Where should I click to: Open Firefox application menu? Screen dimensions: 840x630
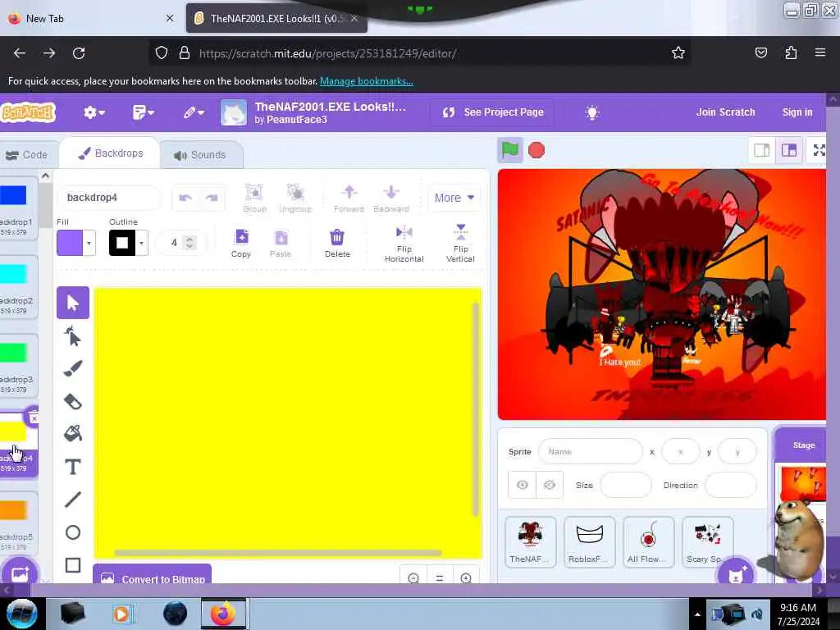[x=819, y=52]
